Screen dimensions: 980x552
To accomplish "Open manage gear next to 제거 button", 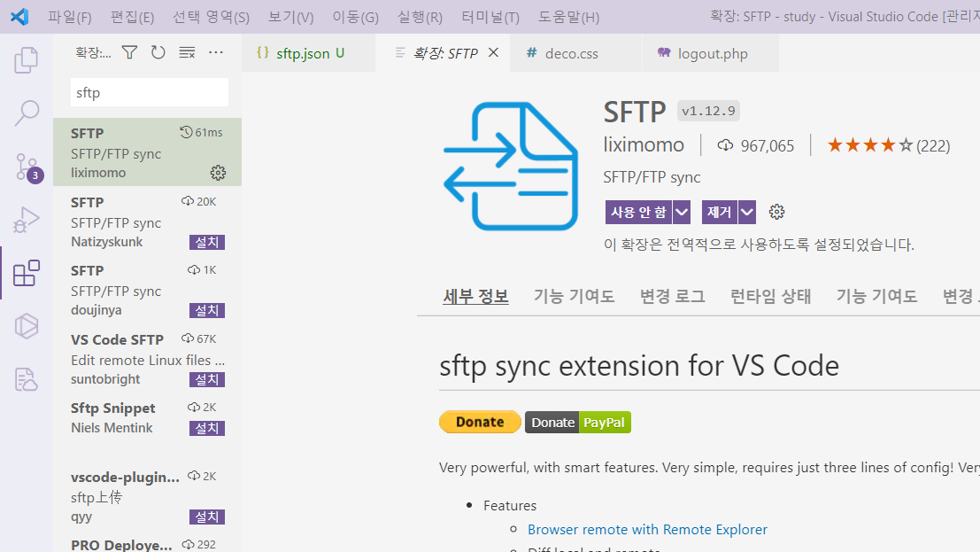I will (776, 212).
